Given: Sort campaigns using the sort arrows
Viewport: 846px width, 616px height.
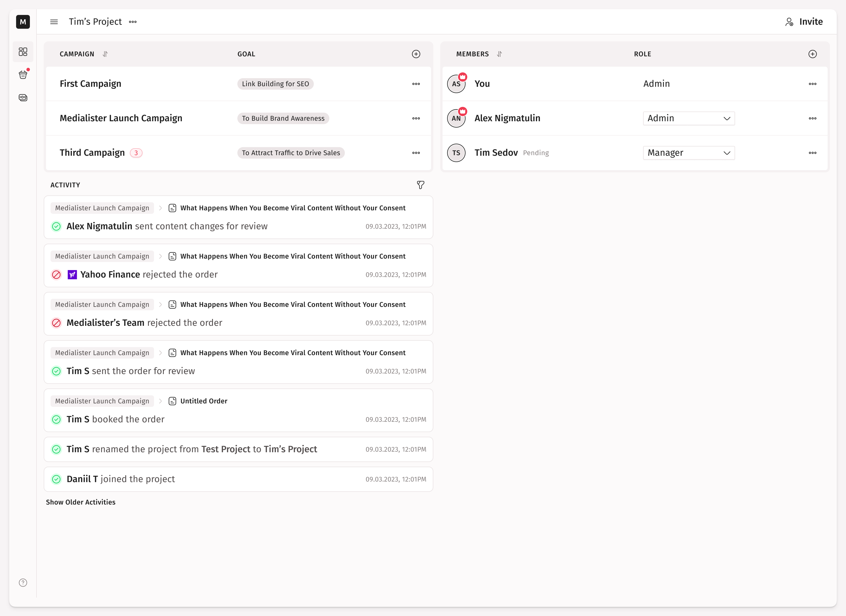Looking at the screenshot, I should point(105,54).
